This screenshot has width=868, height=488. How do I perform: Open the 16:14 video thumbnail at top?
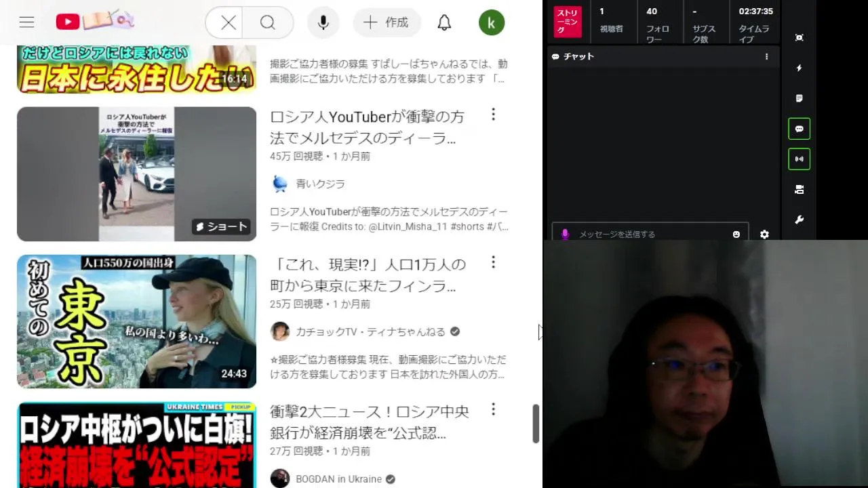[136, 69]
